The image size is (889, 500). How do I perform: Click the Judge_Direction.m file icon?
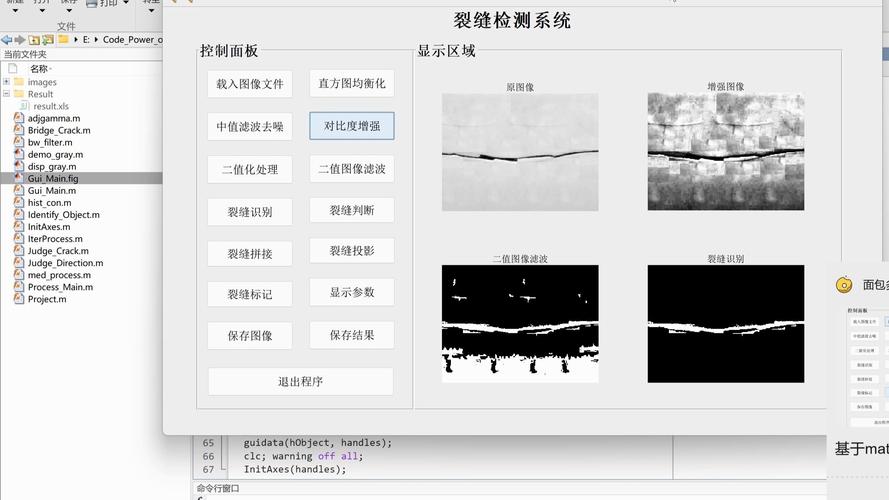click(x=19, y=262)
